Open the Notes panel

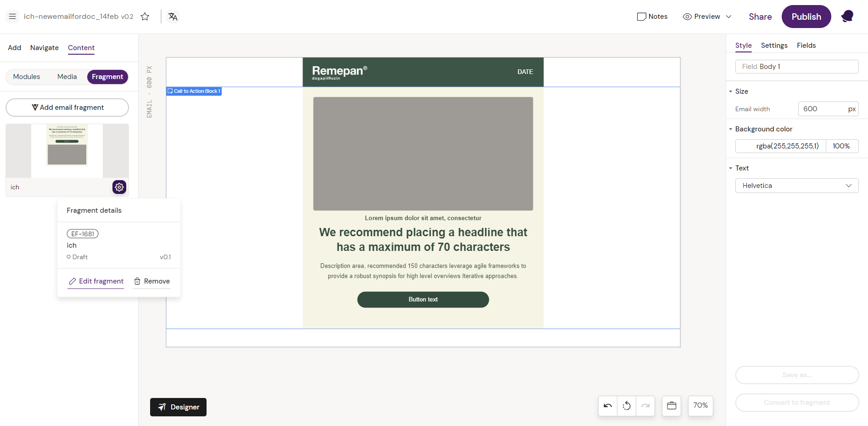click(652, 17)
